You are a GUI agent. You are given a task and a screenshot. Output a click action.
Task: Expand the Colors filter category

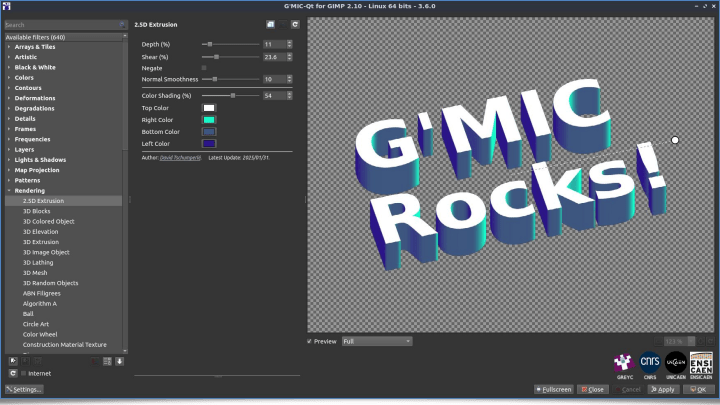pyautogui.click(x=9, y=78)
